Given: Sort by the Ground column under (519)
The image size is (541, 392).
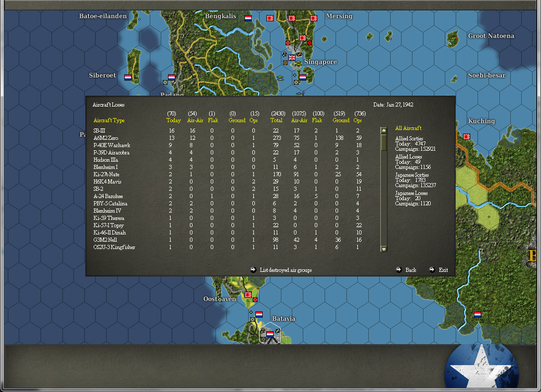Looking at the screenshot, I should (x=341, y=120).
